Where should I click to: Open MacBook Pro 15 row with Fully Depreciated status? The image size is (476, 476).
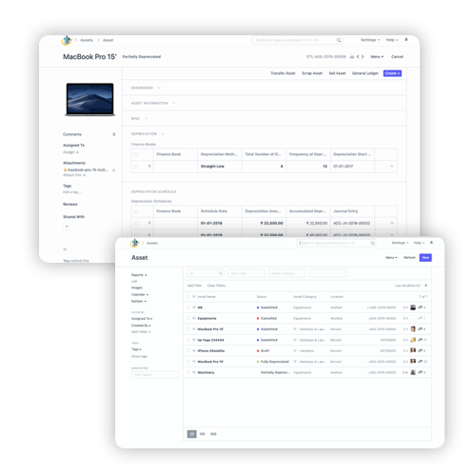pos(307,362)
